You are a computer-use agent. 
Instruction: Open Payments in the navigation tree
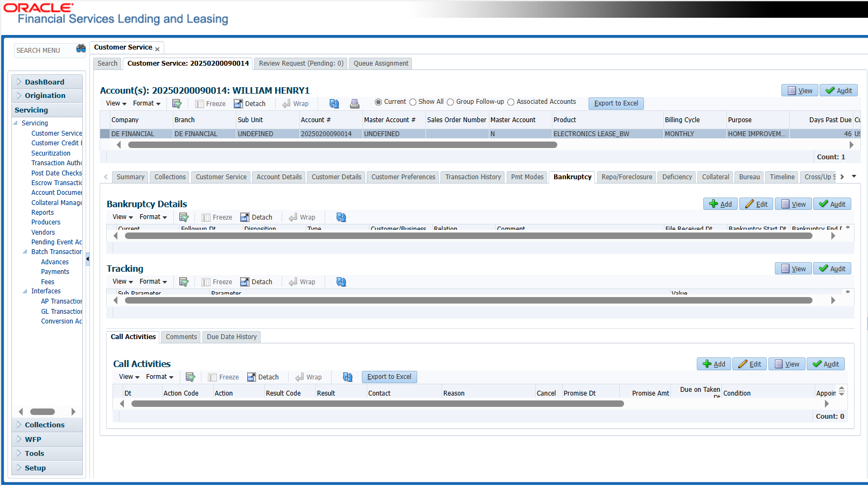coord(55,272)
